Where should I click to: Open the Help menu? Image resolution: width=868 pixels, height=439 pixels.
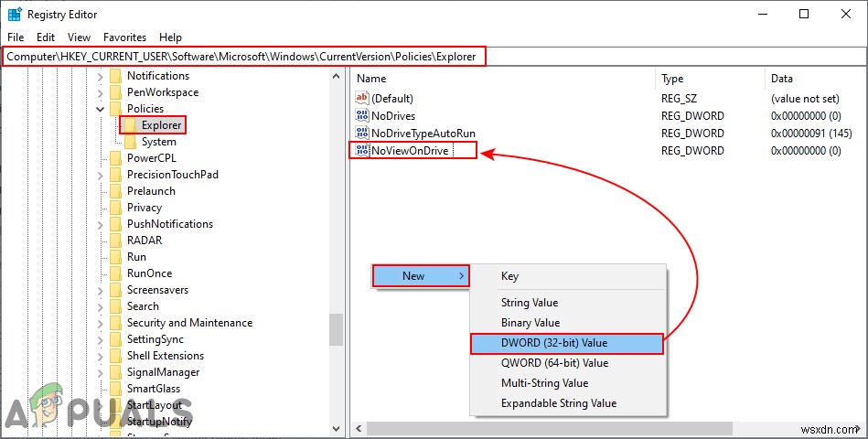[x=170, y=37]
